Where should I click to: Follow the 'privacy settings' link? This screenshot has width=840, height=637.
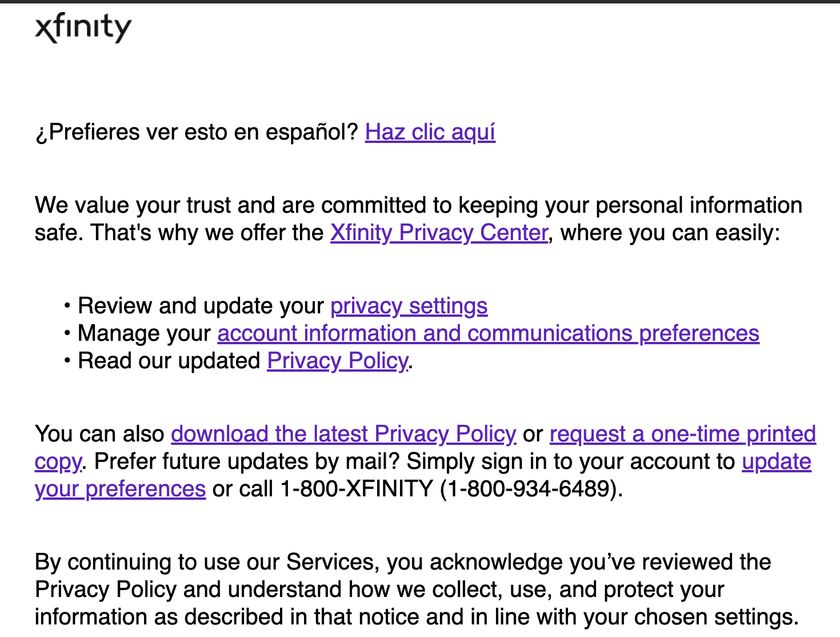point(409,306)
